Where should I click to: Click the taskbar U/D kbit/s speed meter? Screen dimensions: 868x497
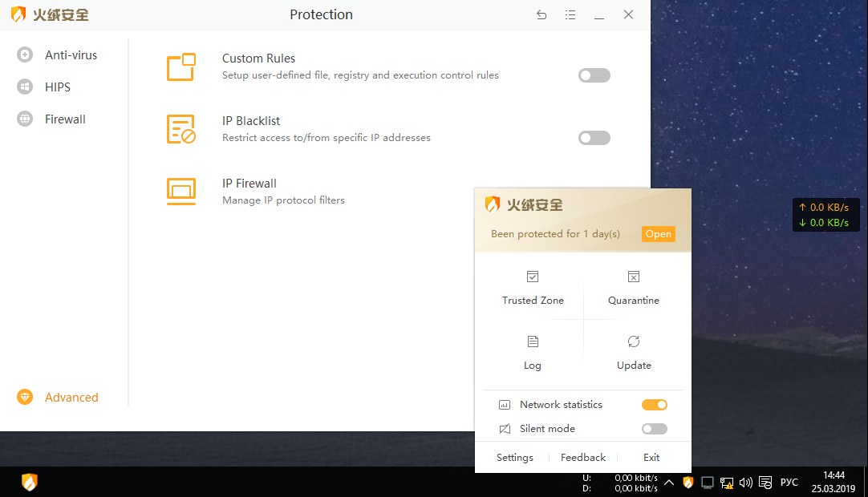tap(620, 483)
